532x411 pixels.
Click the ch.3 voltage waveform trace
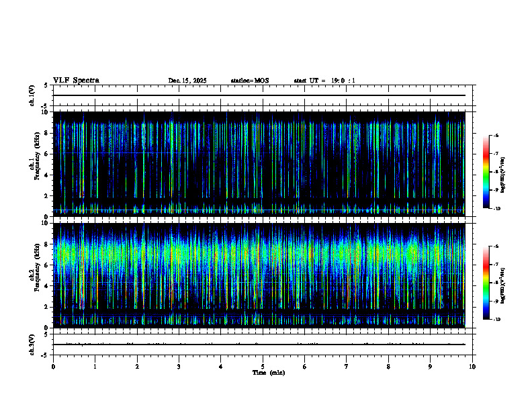[259, 345]
